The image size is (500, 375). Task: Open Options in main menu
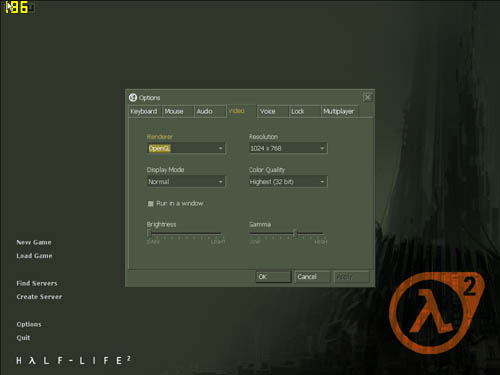[29, 324]
